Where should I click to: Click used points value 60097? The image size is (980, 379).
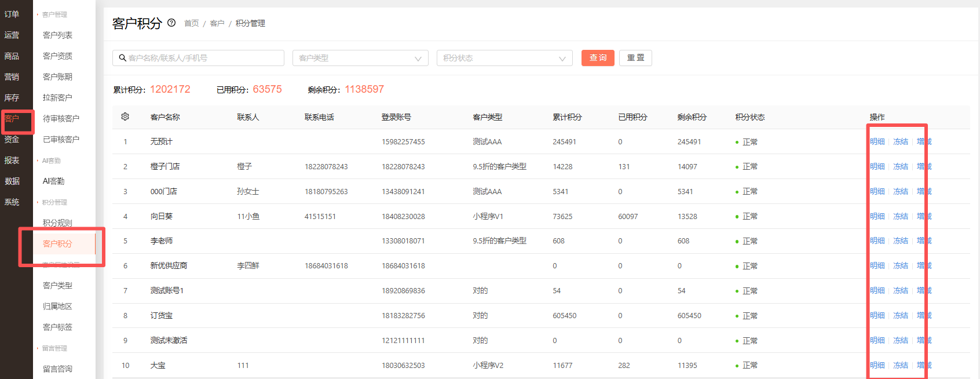pyautogui.click(x=628, y=216)
